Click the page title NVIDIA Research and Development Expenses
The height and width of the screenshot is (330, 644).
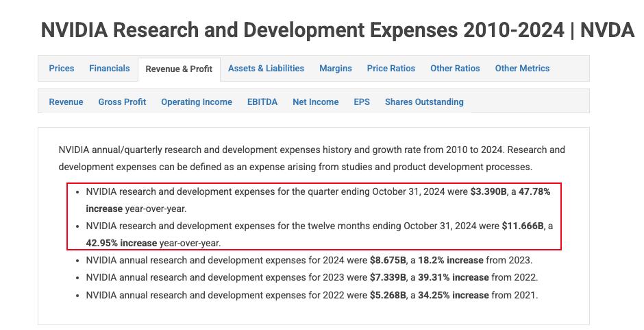pyautogui.click(x=338, y=30)
